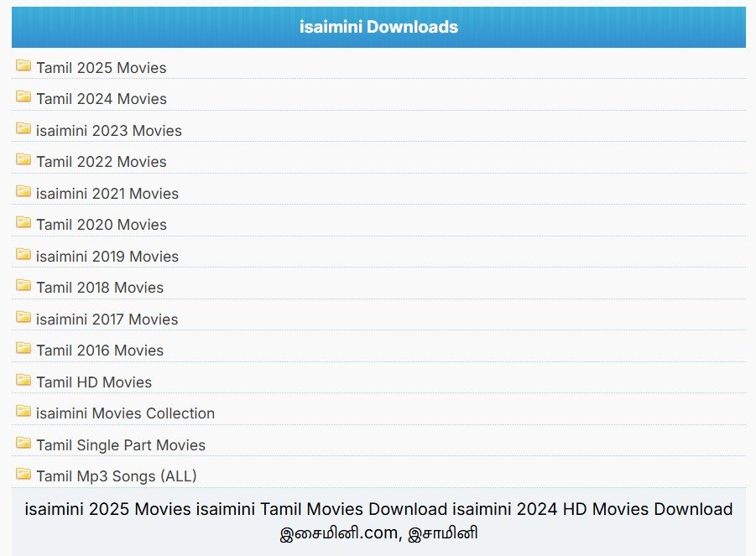This screenshot has height=556, width=756.
Task: Click the folder icon beside isaimini 2021 Movies
Action: (23, 191)
